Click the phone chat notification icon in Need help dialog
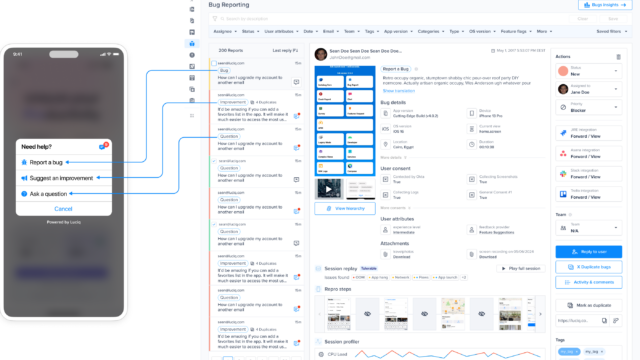 103,146
